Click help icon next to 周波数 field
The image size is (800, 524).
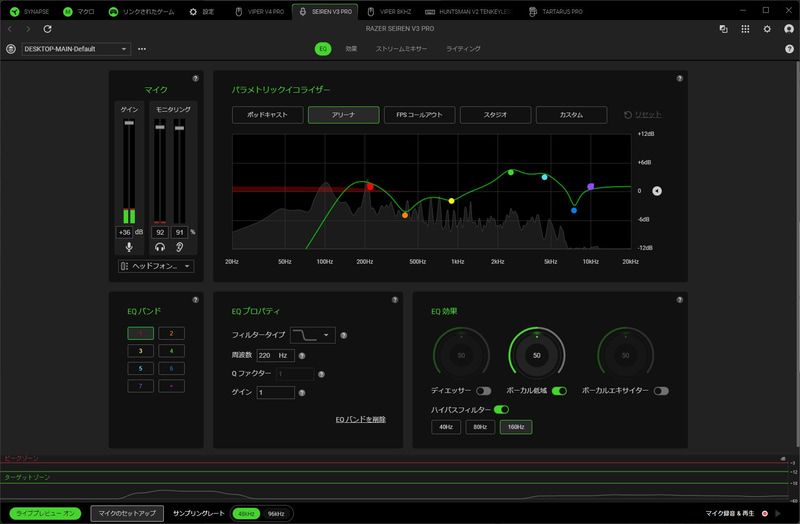click(x=302, y=356)
